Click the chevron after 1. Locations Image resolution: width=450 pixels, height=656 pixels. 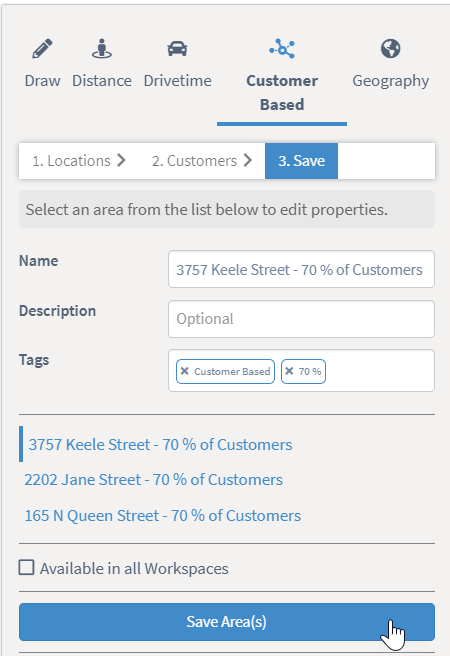coord(121,160)
